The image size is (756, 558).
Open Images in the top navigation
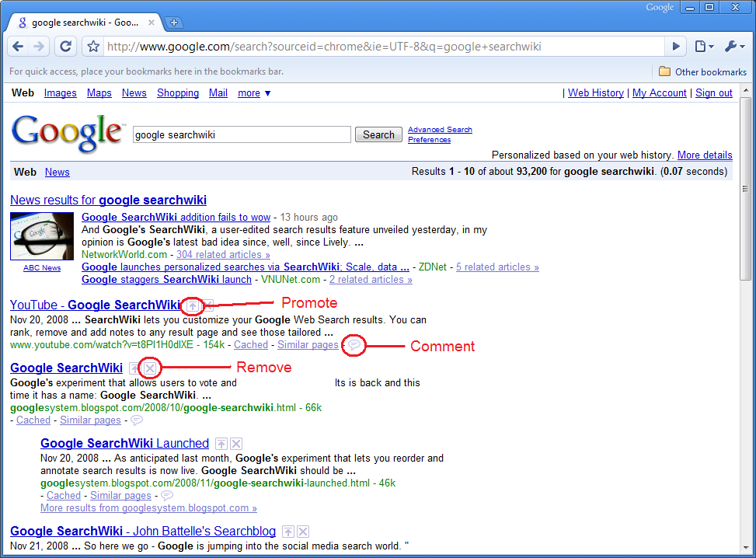coord(61,93)
